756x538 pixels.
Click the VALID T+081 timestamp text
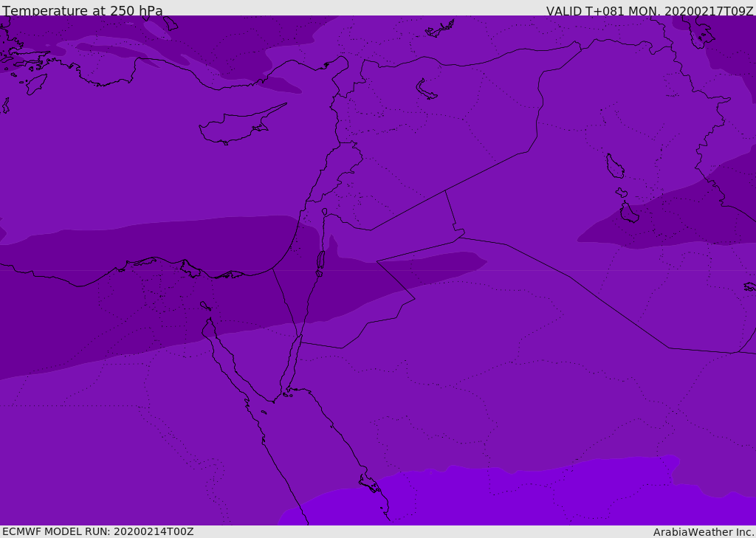[649, 11]
